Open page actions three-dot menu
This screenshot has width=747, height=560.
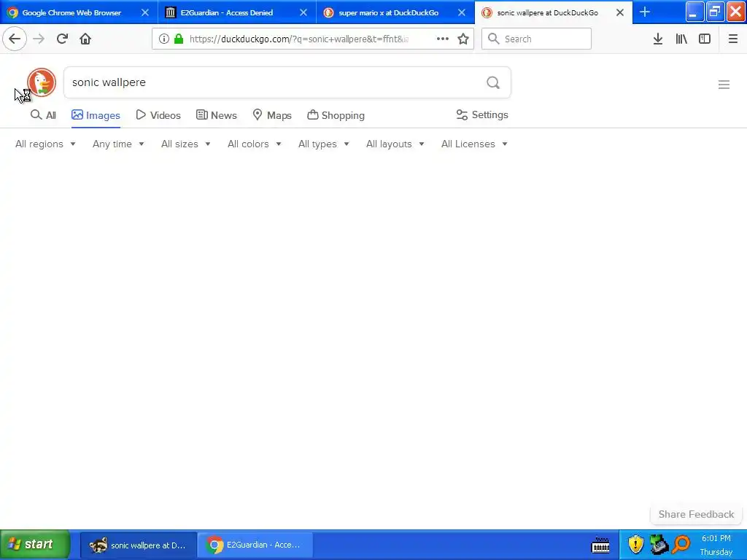pos(443,39)
